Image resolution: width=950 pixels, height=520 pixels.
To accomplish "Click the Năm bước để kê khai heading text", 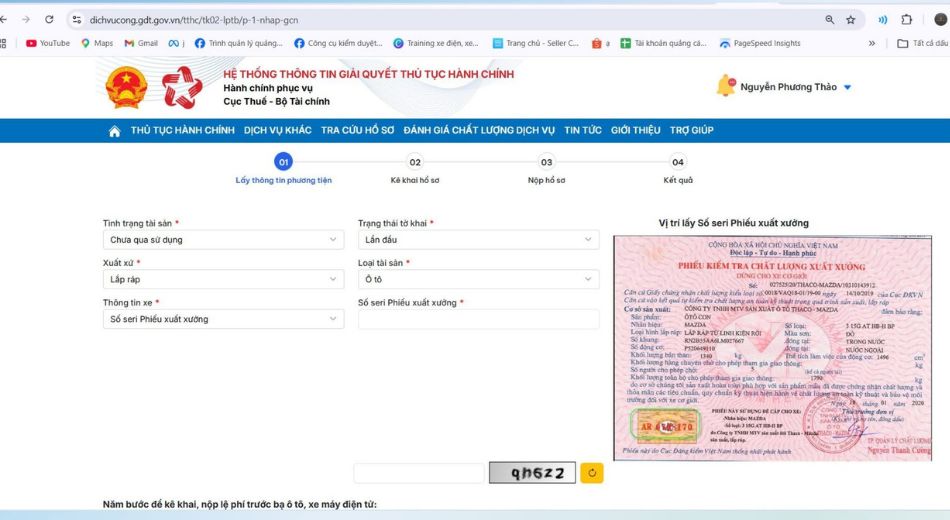I will tap(239, 504).
